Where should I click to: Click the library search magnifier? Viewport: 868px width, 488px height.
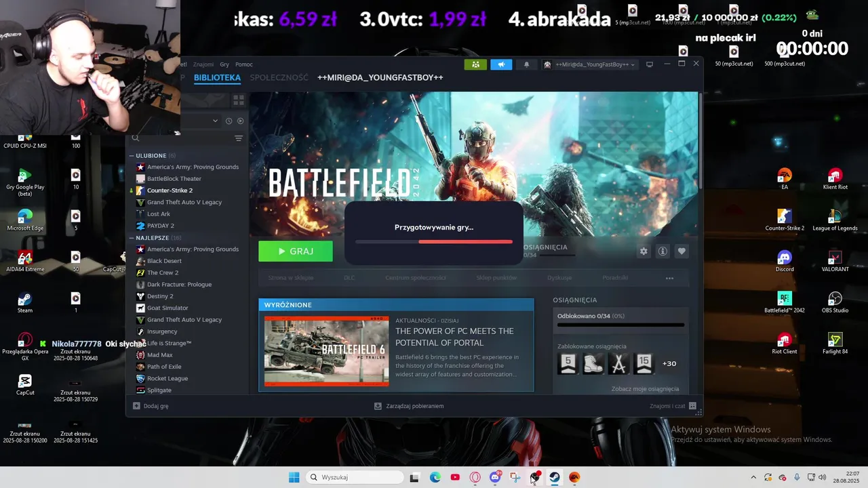click(136, 138)
